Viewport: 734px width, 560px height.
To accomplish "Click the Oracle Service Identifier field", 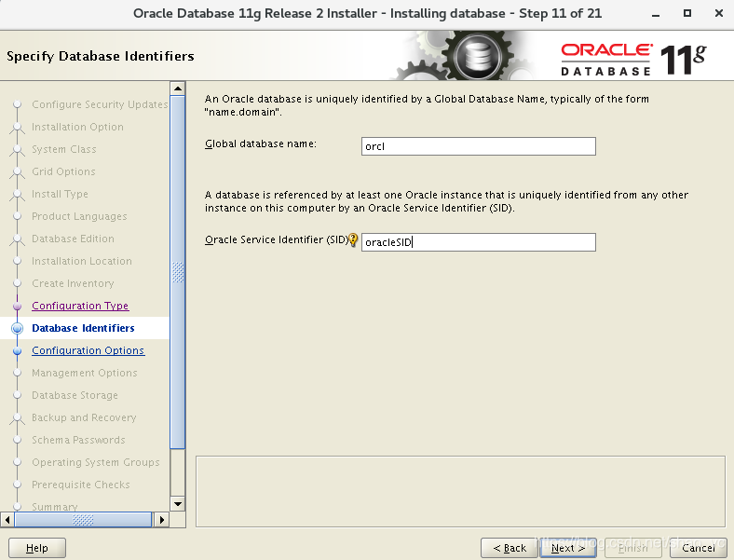I will click(x=479, y=242).
